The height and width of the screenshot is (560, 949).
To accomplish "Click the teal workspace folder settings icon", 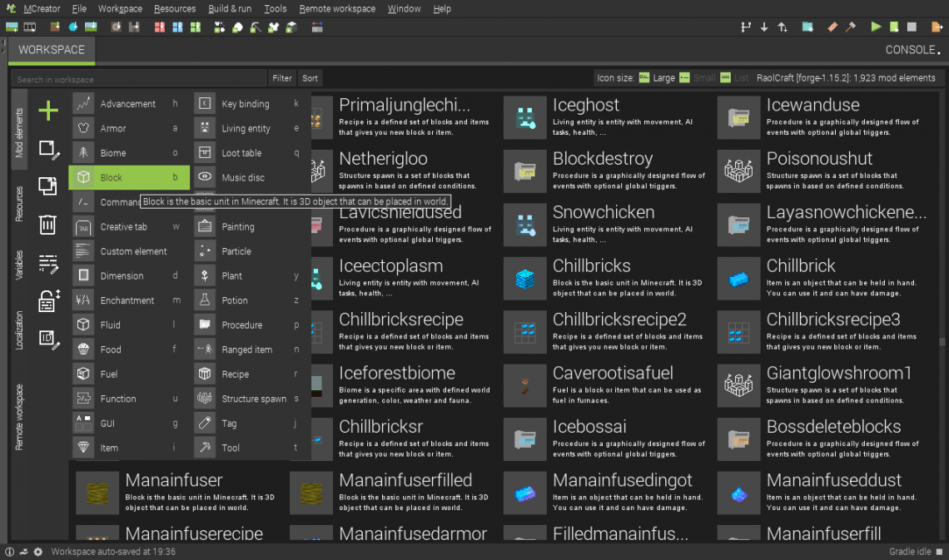I will 807,27.
